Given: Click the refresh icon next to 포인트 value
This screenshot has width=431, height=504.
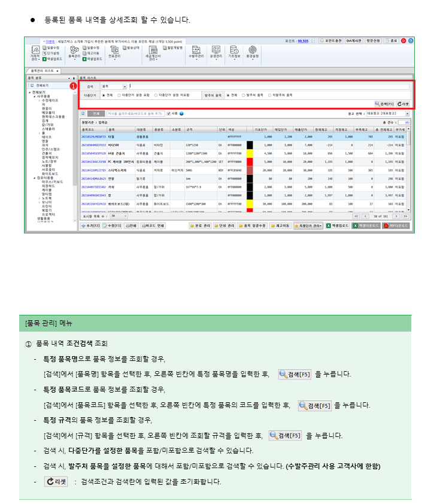Looking at the screenshot, I should click(x=312, y=41).
